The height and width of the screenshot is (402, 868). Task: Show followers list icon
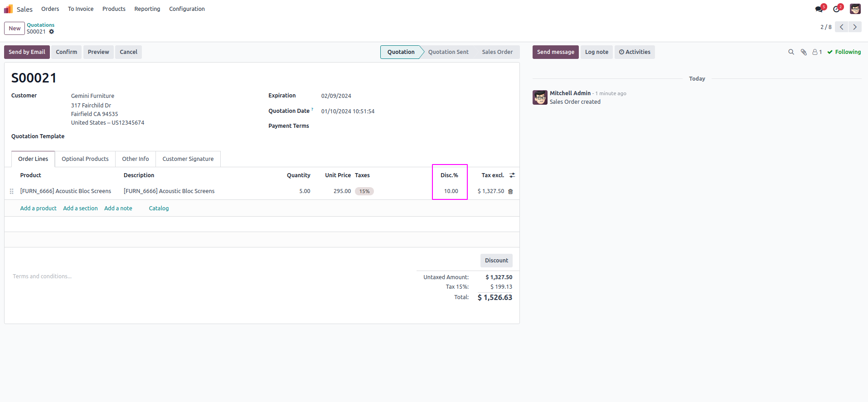pos(817,52)
